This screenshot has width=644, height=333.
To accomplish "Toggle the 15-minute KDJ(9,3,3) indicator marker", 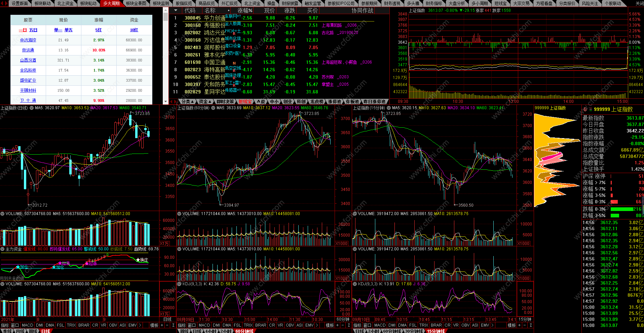I will pyautogui.click(x=355, y=284).
